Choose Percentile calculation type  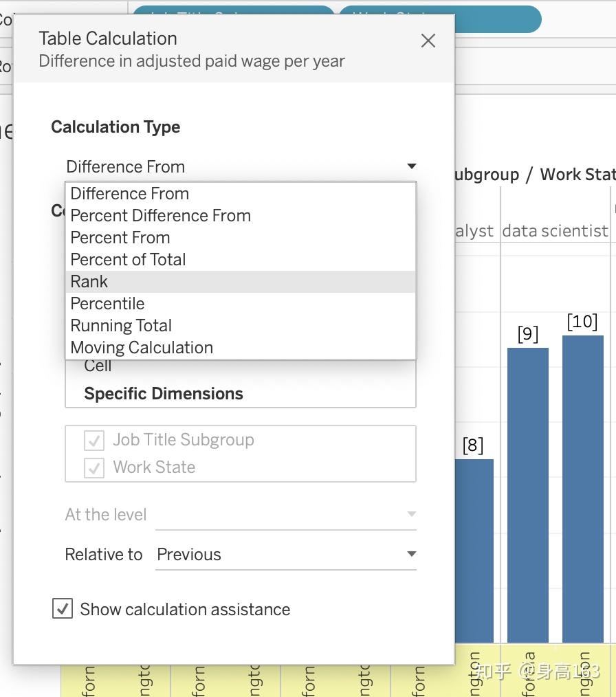(x=107, y=303)
